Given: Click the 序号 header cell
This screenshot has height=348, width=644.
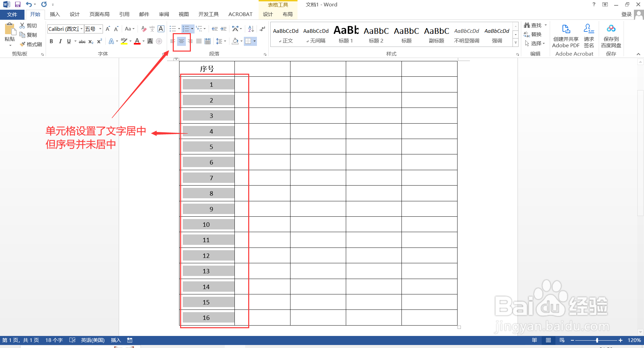Looking at the screenshot, I should (x=207, y=69).
